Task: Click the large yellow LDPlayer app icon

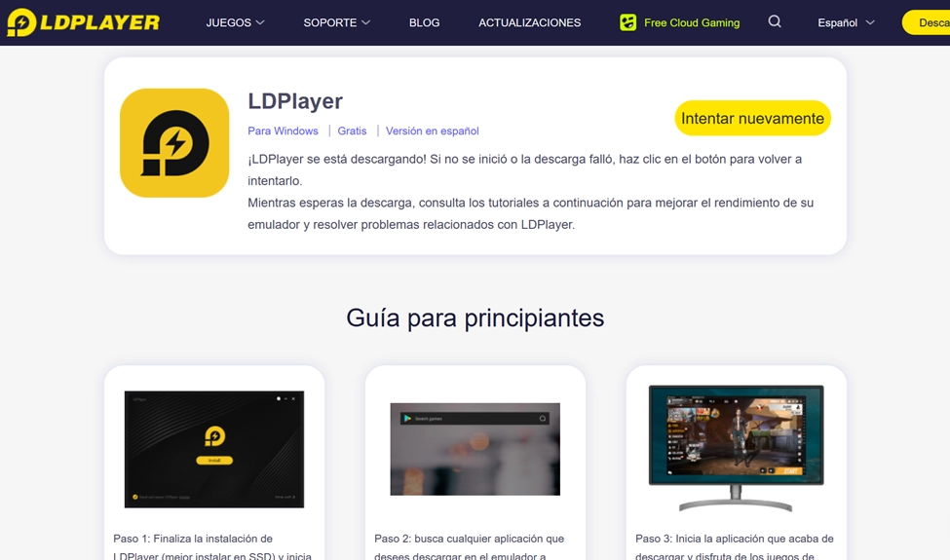Action: point(174,143)
